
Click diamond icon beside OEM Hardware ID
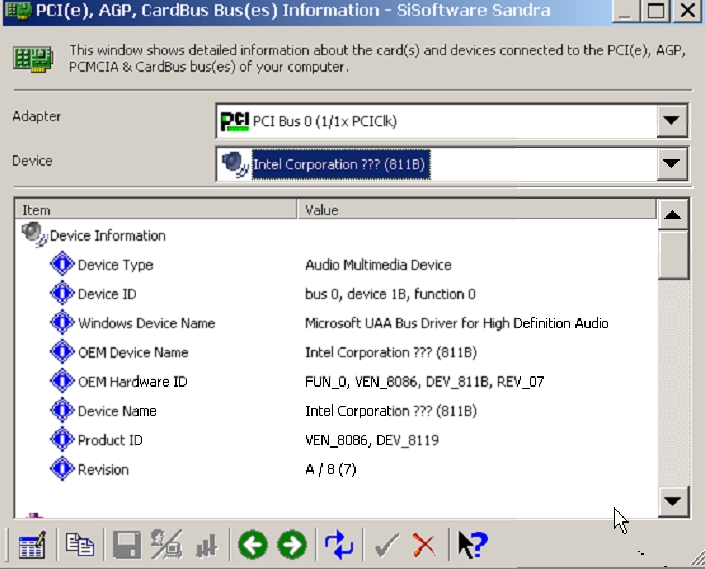pyautogui.click(x=62, y=381)
